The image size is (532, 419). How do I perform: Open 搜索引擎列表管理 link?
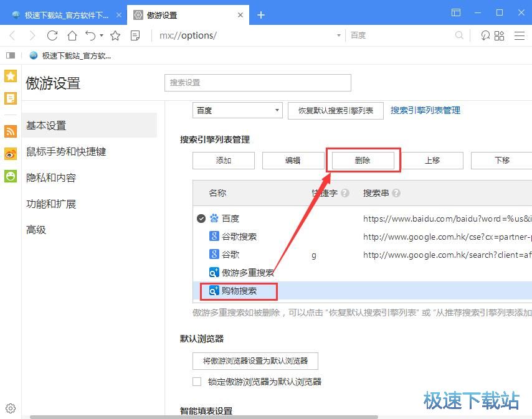[x=425, y=110]
